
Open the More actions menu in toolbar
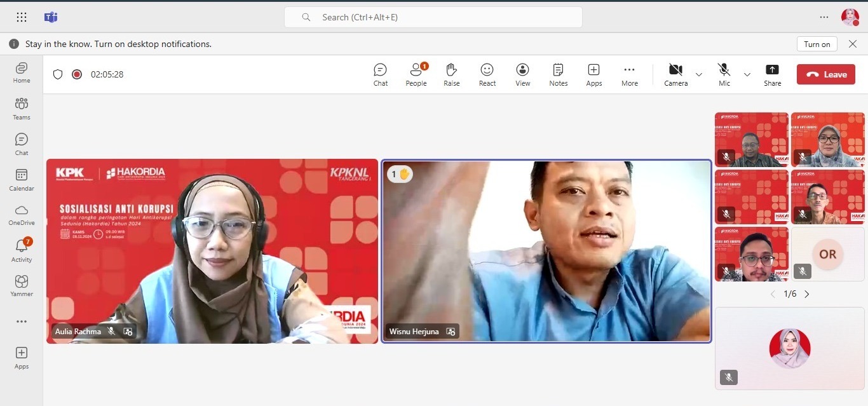(x=629, y=74)
